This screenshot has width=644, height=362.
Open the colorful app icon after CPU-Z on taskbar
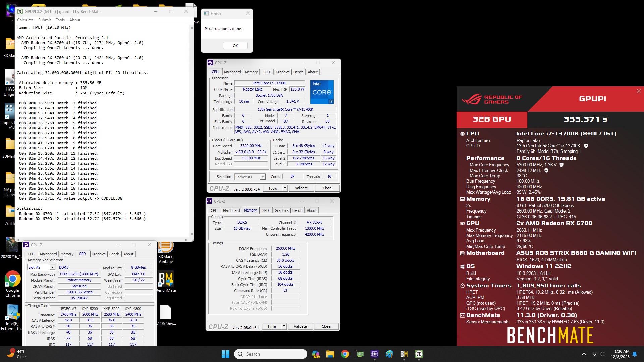[x=389, y=354]
